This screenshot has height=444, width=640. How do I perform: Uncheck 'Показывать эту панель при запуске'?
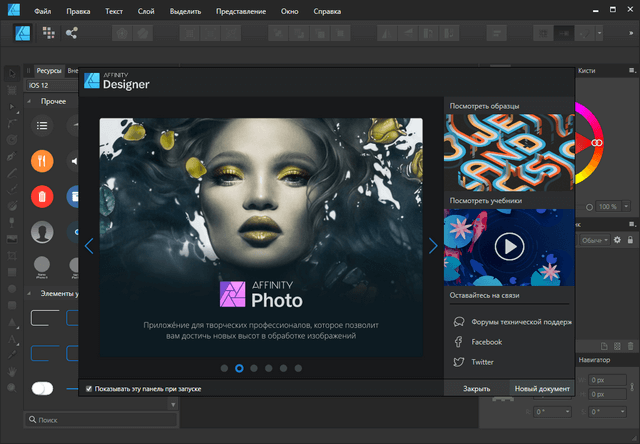pyautogui.click(x=89, y=388)
